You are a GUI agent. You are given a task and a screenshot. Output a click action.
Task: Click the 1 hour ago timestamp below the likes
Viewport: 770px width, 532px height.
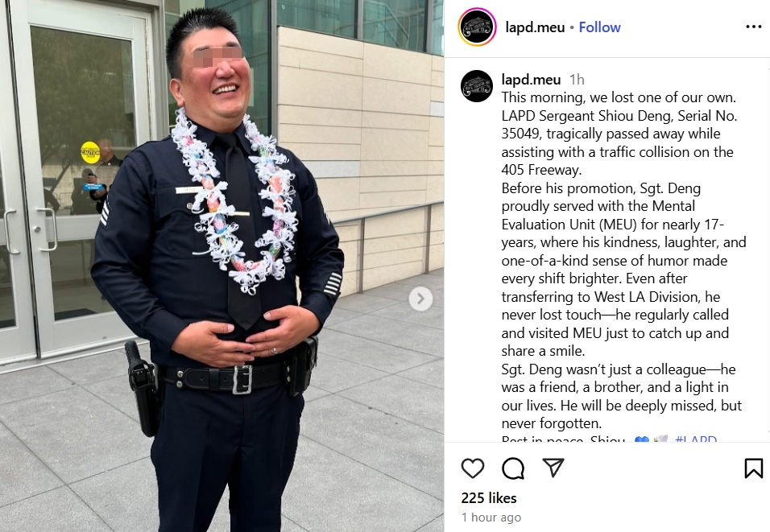coord(491,518)
